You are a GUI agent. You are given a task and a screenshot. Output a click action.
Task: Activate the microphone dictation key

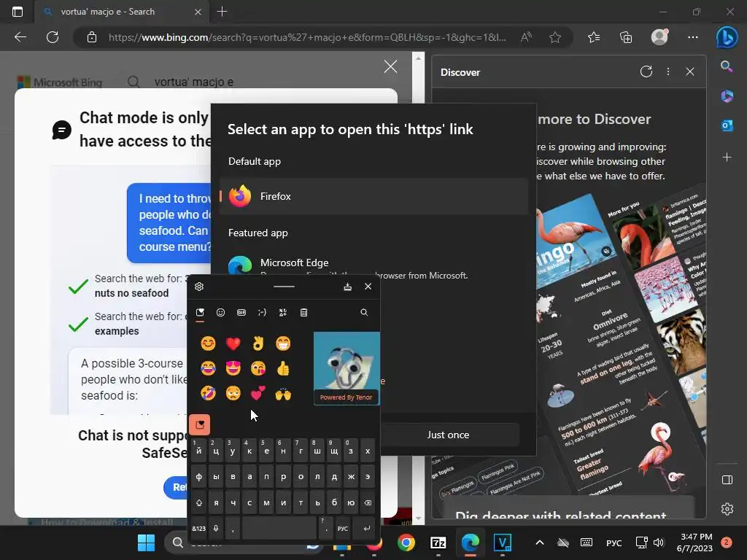point(216,528)
